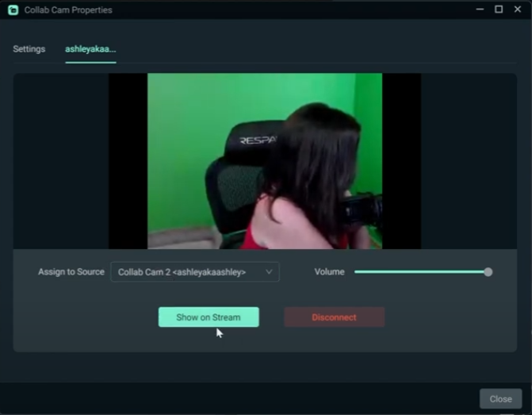This screenshot has height=415, width=532.
Task: Click the webcam preview video
Action: pyautogui.click(x=265, y=161)
